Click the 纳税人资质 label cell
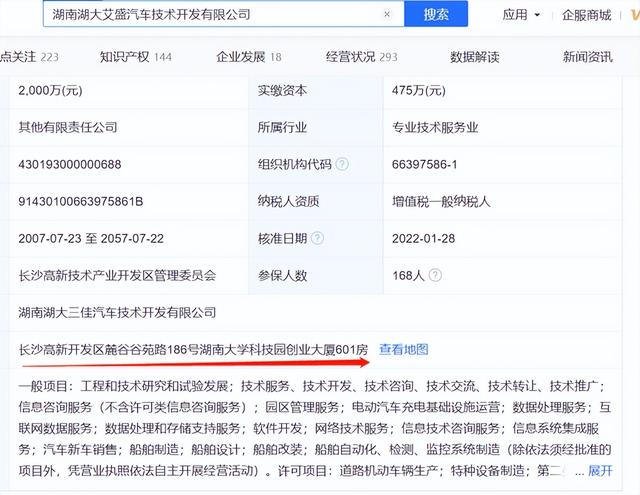Screen dimensions: 640x495 coord(316,201)
